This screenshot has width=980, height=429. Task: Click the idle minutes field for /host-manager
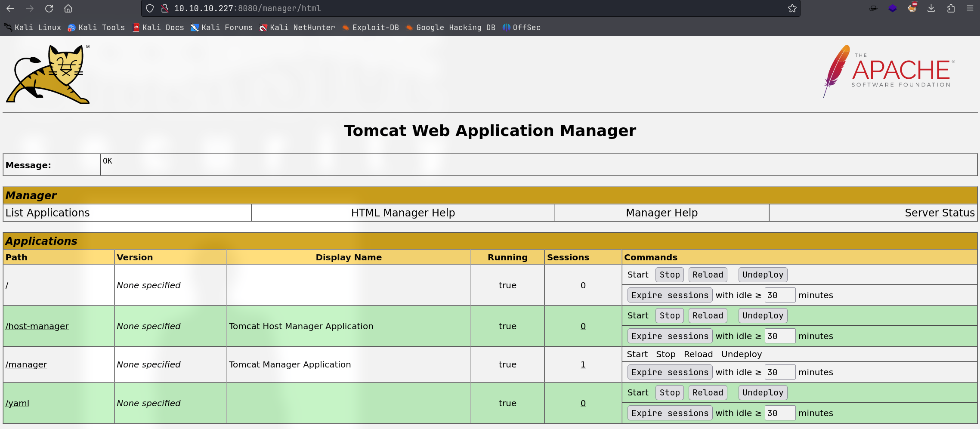coord(780,336)
